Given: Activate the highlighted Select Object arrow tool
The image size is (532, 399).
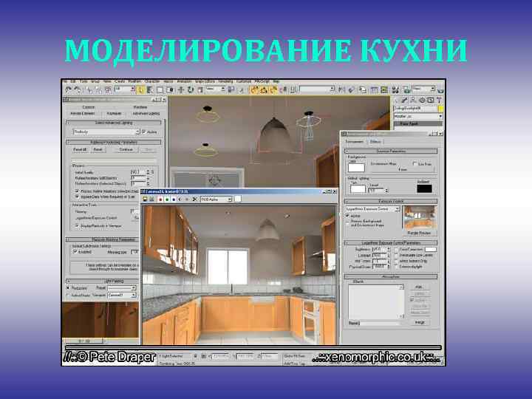Looking at the screenshot, I should pyautogui.click(x=140, y=90).
